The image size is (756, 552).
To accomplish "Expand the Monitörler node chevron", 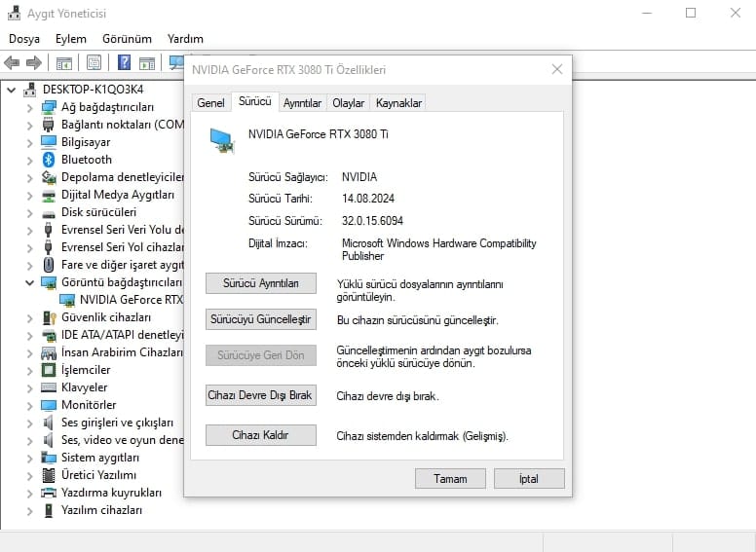I will (x=30, y=406).
